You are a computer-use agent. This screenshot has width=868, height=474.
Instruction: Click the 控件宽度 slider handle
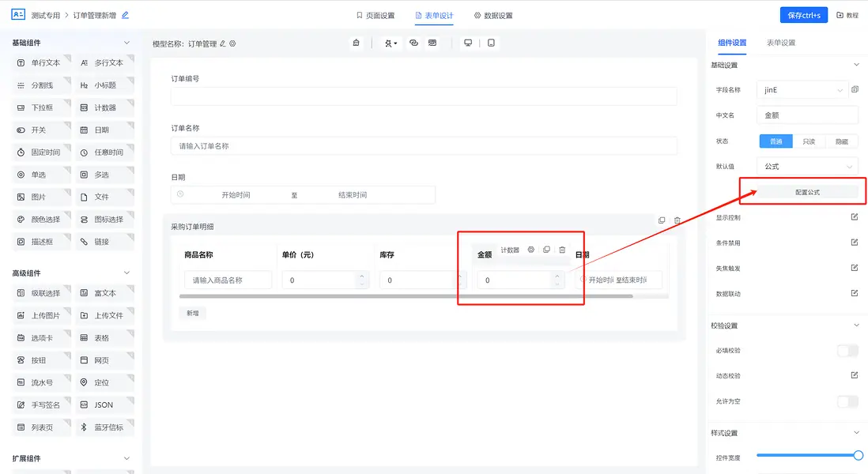(859, 455)
